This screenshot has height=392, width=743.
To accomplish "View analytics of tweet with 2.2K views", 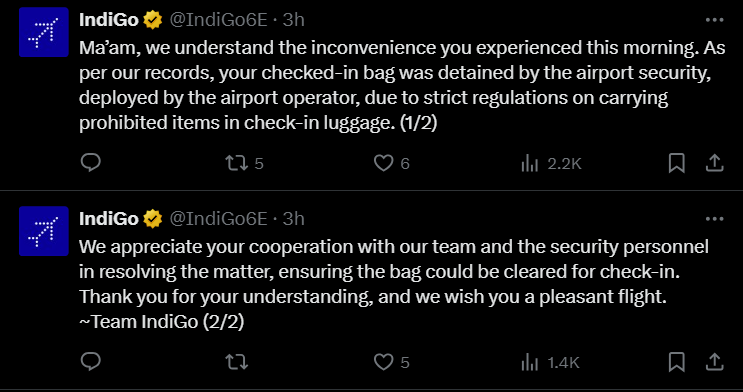I will click(551, 164).
